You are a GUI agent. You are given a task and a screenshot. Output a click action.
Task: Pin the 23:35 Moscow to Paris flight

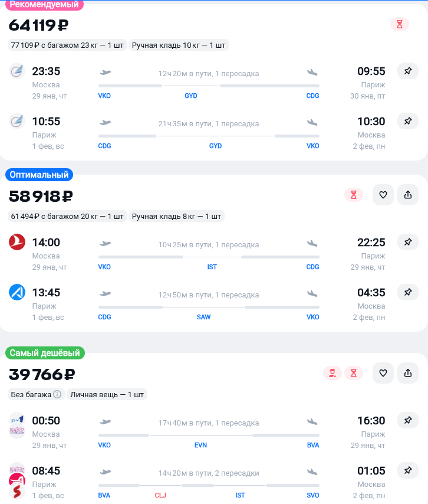pos(407,71)
